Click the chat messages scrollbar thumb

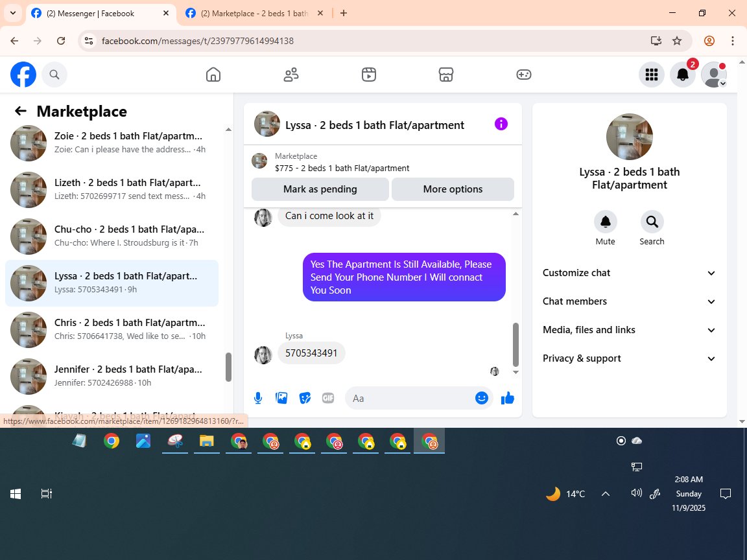[516, 344]
